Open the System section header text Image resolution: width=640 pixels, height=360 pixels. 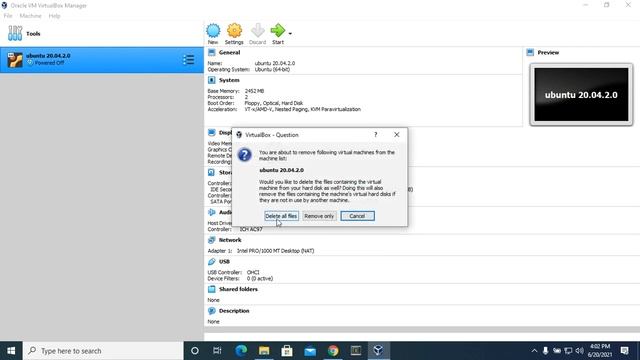[229, 80]
